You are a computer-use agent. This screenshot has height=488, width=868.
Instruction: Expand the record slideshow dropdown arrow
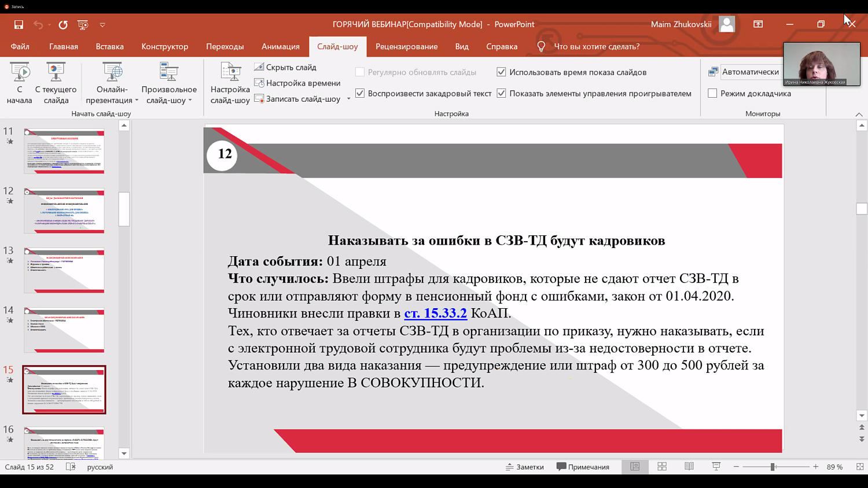pos(348,99)
